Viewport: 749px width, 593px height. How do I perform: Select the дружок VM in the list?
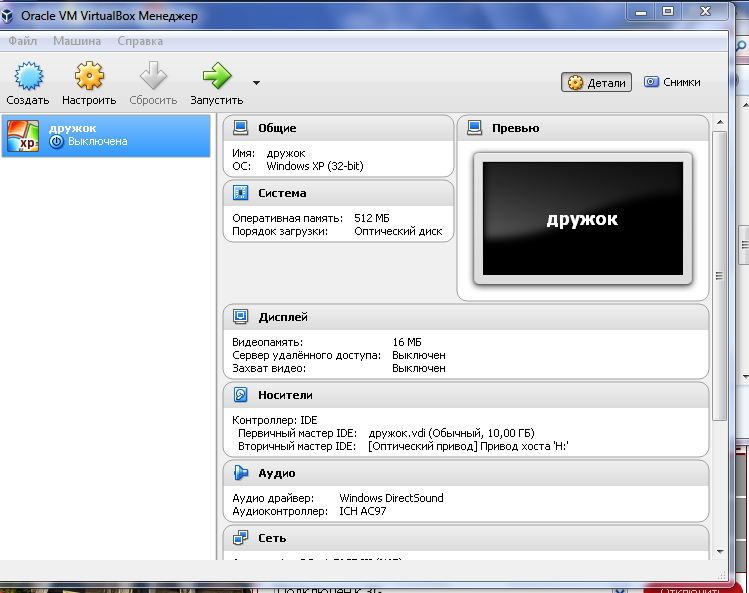click(x=106, y=136)
